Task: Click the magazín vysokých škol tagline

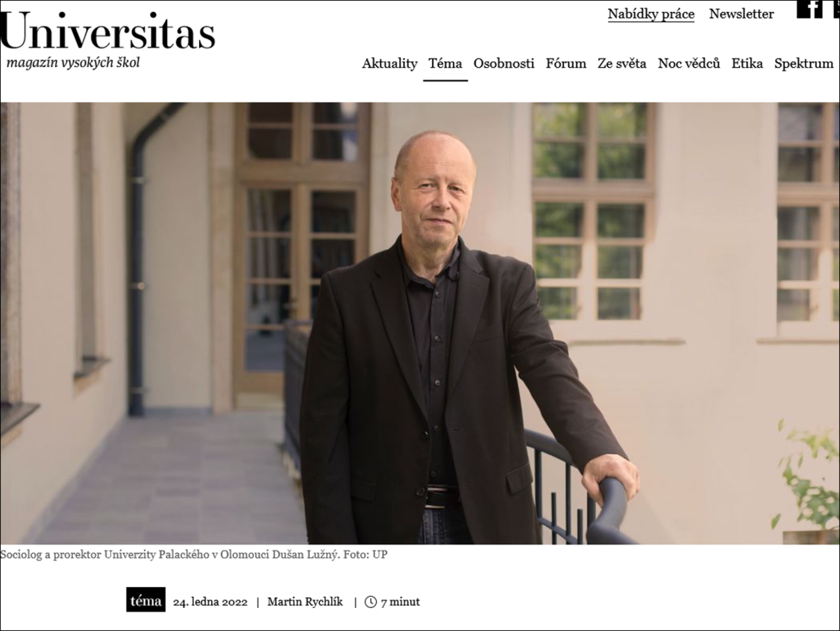Action: [73, 63]
